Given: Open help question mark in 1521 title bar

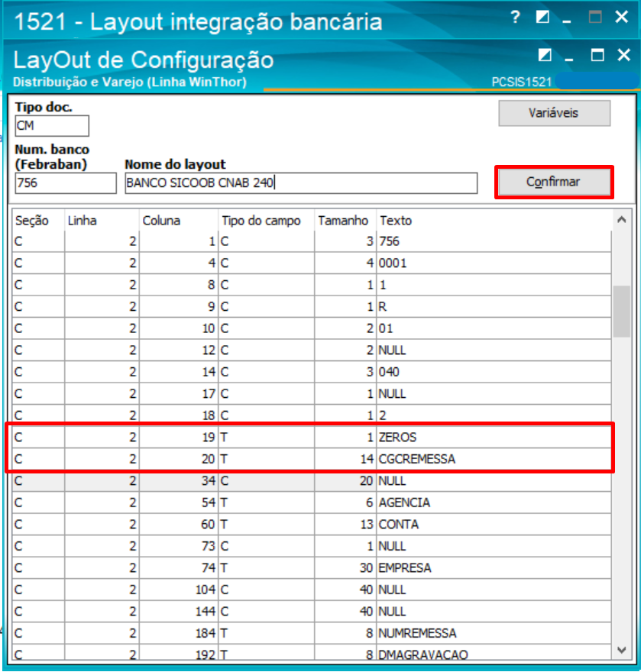Looking at the screenshot, I should pos(515,18).
